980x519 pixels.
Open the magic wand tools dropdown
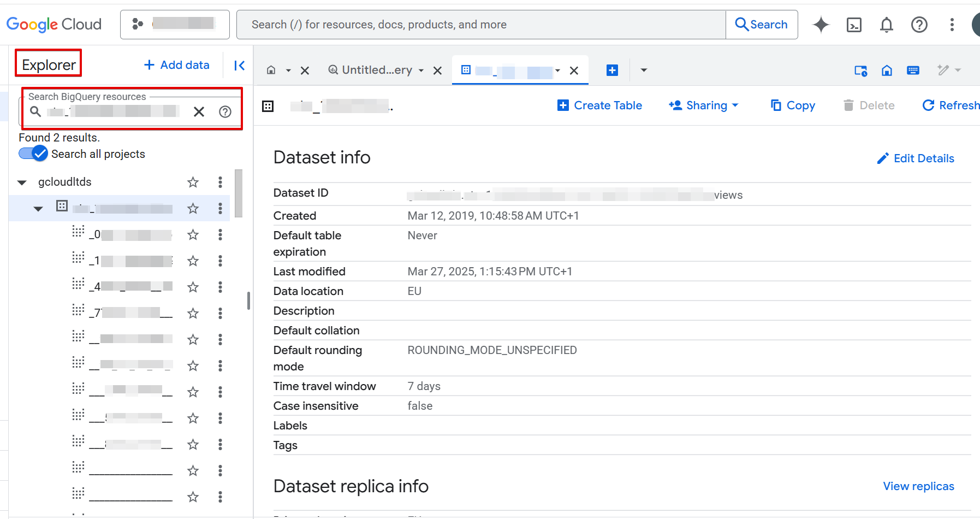coord(949,70)
